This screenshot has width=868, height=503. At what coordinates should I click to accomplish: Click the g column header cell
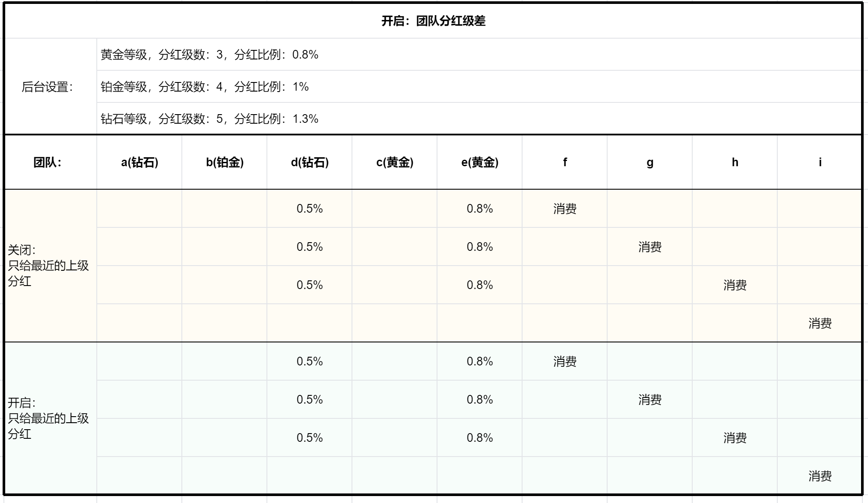pos(650,162)
